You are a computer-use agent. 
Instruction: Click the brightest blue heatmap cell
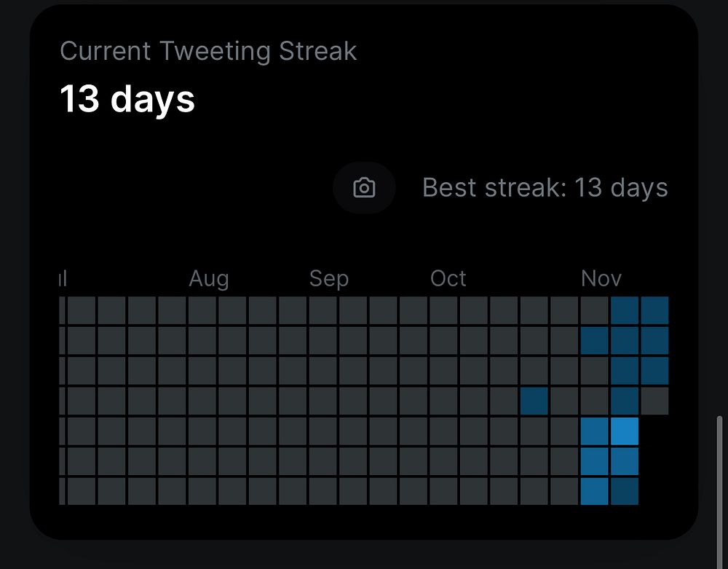click(625, 431)
